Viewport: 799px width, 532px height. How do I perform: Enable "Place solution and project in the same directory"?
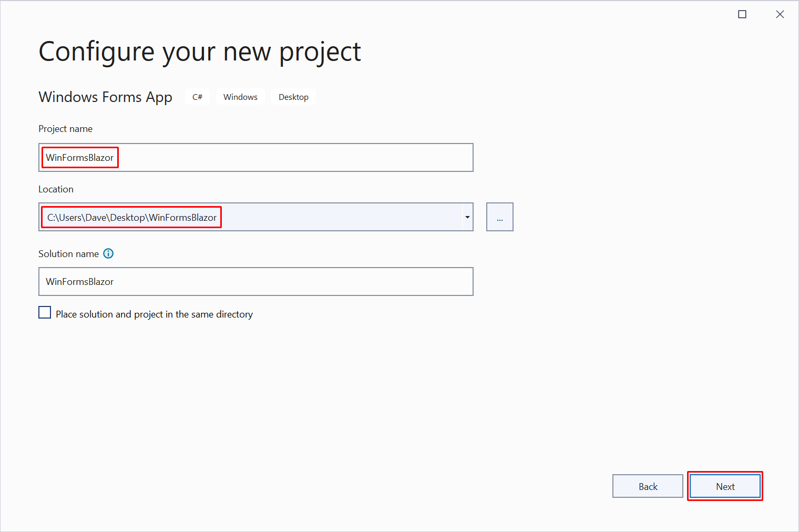pyautogui.click(x=45, y=312)
